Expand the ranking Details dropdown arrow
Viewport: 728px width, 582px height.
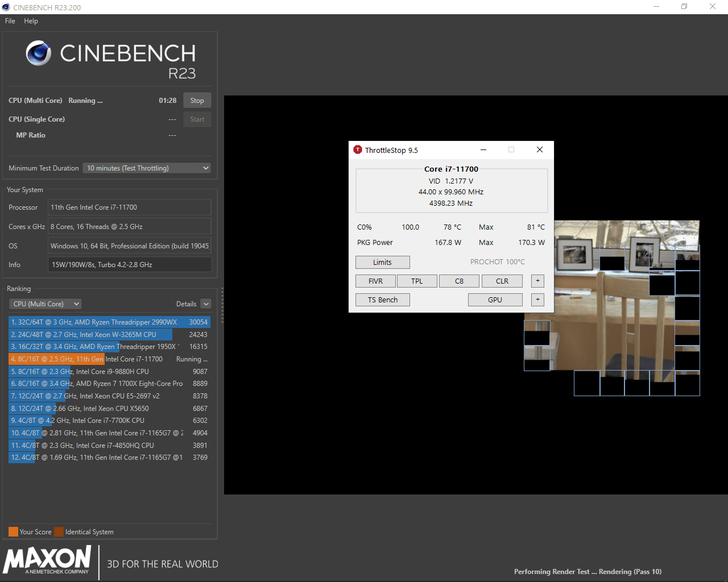click(206, 304)
